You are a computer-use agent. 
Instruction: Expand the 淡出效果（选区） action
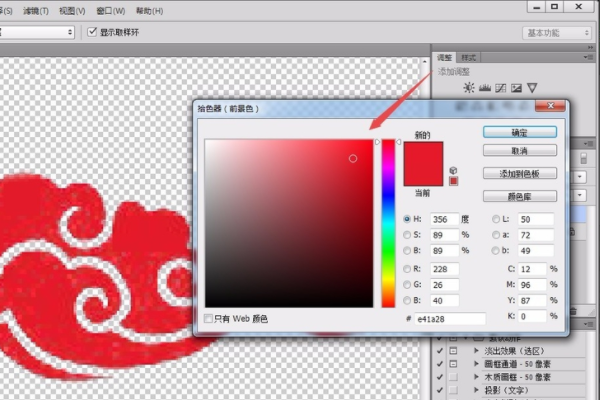tap(473, 352)
